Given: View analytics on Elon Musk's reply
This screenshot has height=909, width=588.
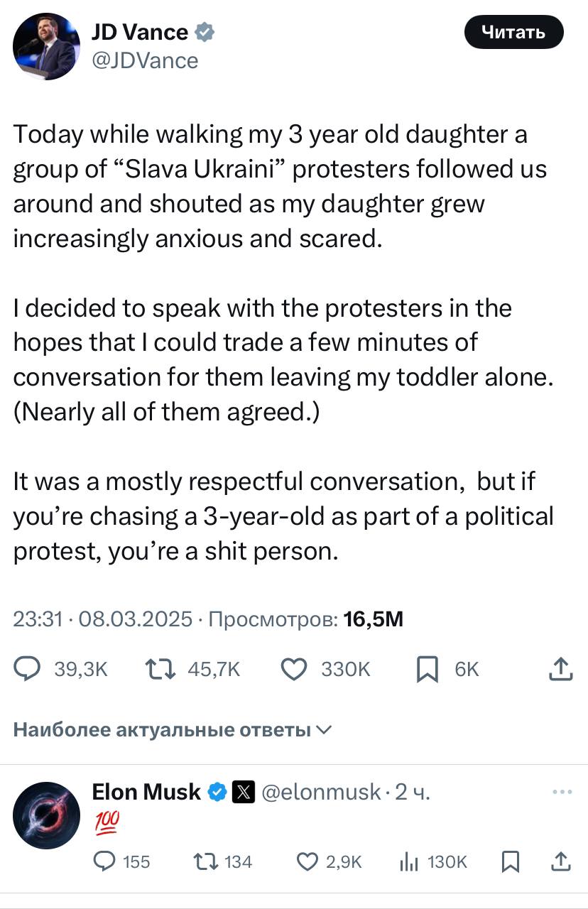Looking at the screenshot, I should [x=410, y=861].
